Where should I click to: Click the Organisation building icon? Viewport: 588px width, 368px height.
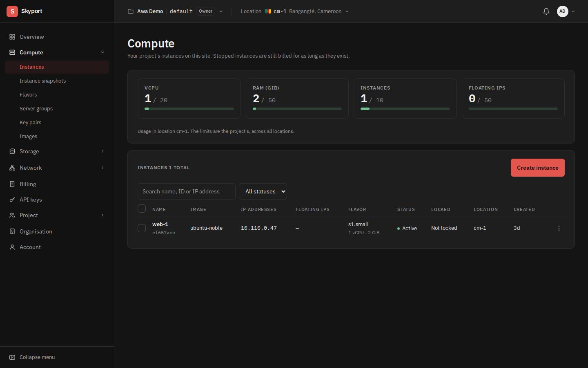(12, 231)
